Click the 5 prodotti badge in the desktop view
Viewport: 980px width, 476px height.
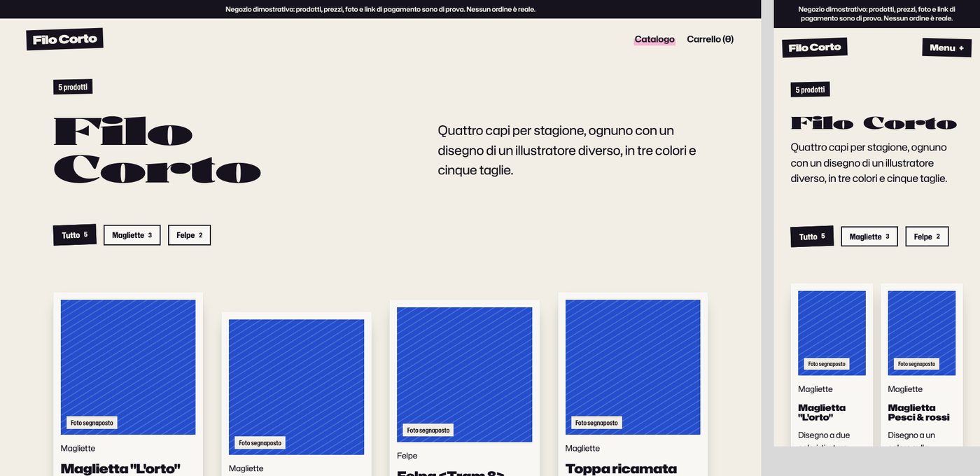[73, 87]
